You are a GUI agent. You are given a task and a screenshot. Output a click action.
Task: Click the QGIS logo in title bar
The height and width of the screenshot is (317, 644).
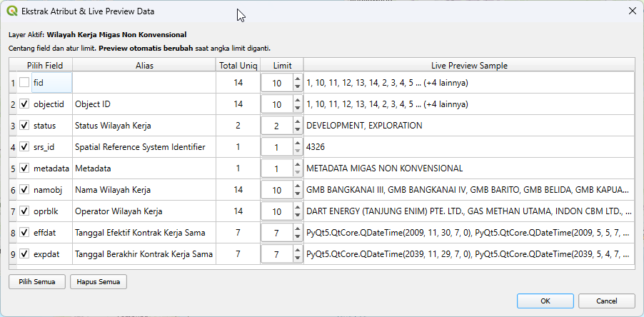pos(12,11)
